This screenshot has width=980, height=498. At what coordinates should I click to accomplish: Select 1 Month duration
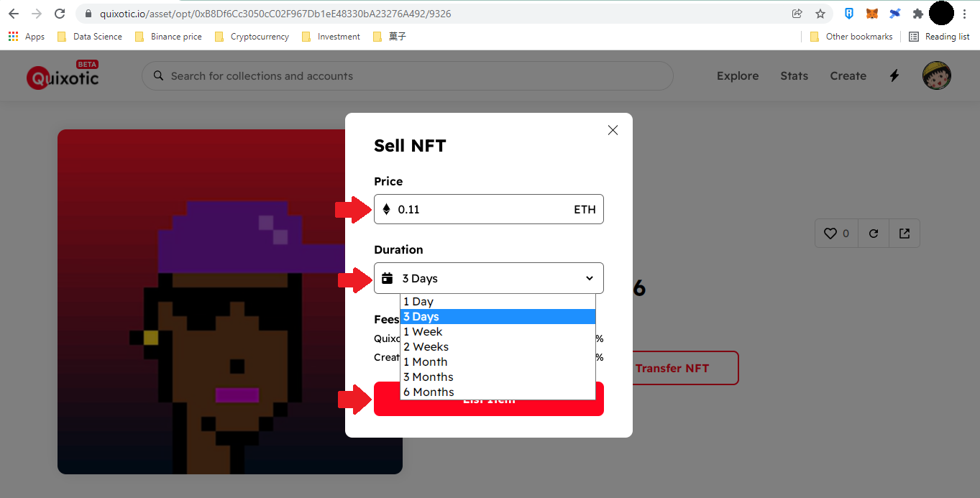498,362
